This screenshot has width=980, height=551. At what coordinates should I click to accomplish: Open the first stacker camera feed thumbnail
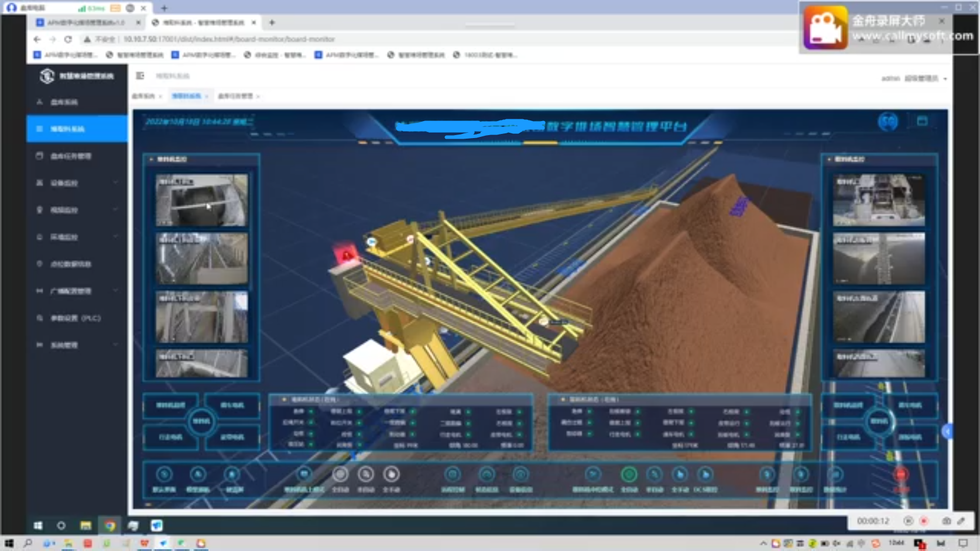pyautogui.click(x=201, y=200)
